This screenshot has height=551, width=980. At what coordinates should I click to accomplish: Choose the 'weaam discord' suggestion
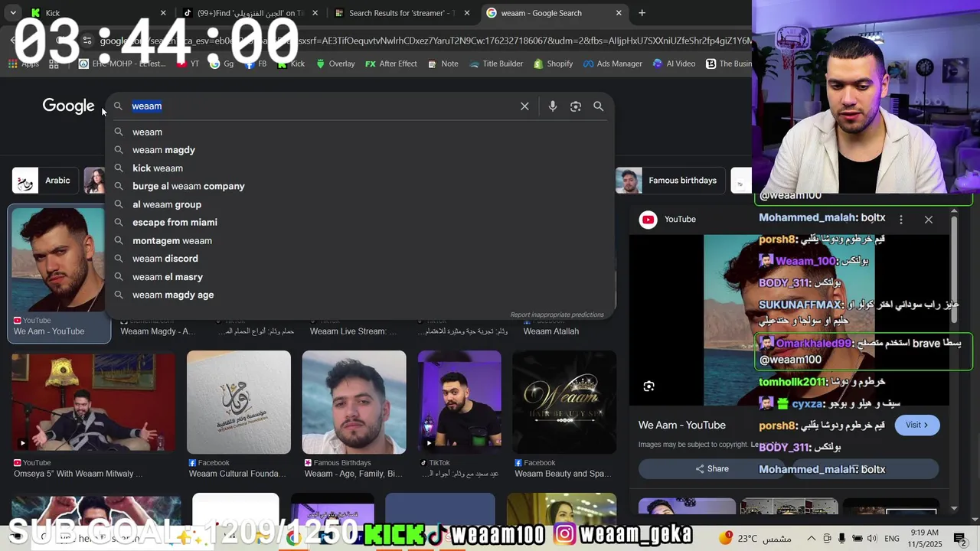tap(360, 259)
